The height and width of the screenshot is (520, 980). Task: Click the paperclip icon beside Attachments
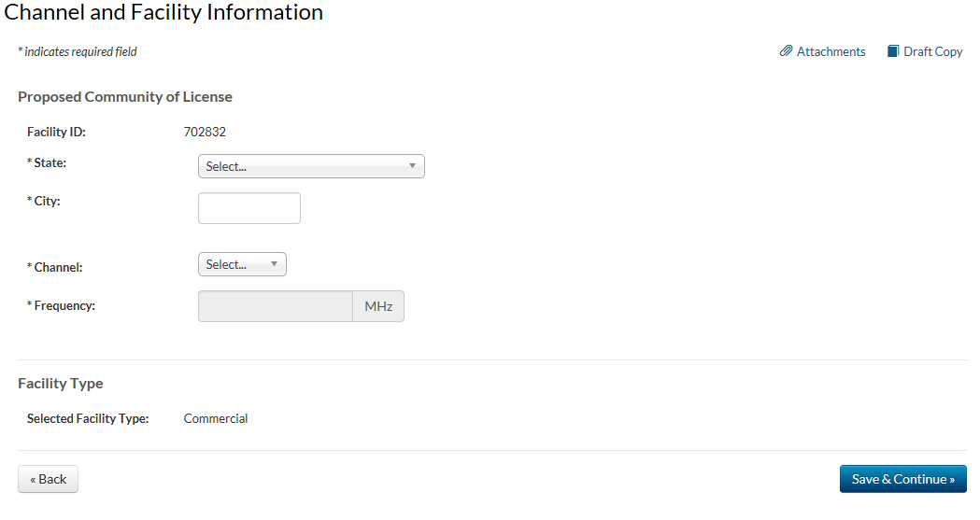(x=786, y=51)
